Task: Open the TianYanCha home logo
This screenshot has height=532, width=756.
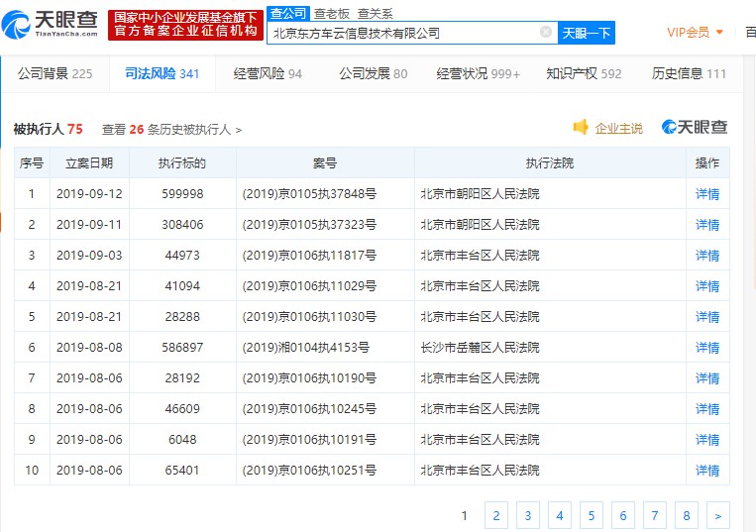Action: coord(50,25)
